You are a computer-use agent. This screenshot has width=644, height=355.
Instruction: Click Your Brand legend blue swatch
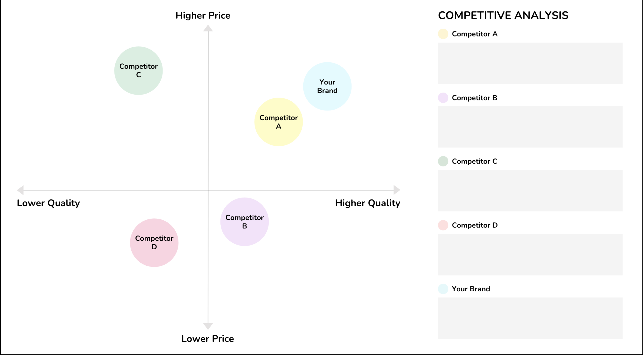click(443, 289)
